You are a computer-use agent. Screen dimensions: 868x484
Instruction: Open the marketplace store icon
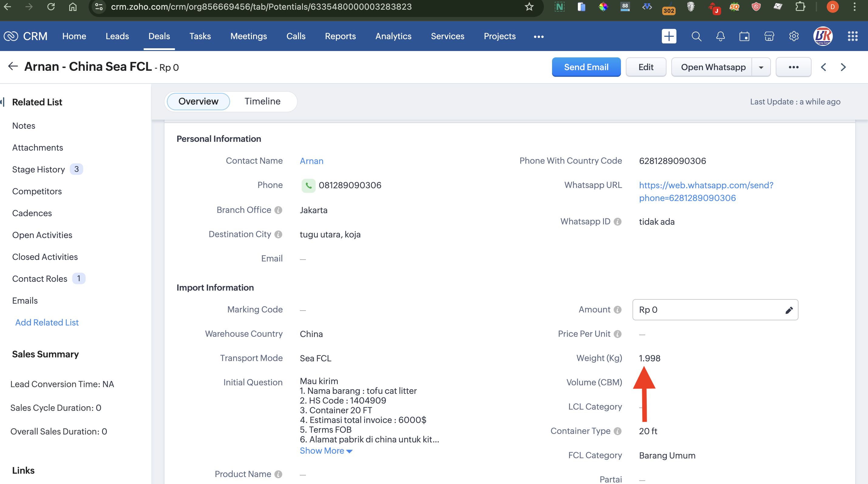769,36
